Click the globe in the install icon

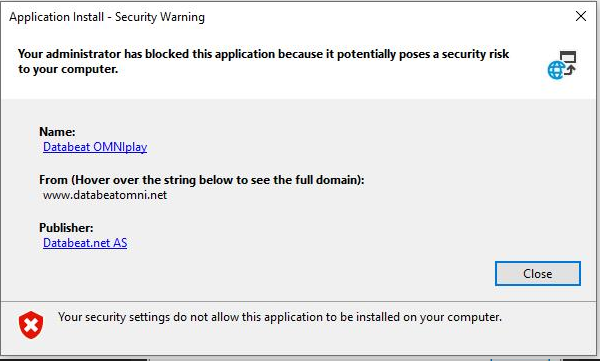tap(556, 70)
